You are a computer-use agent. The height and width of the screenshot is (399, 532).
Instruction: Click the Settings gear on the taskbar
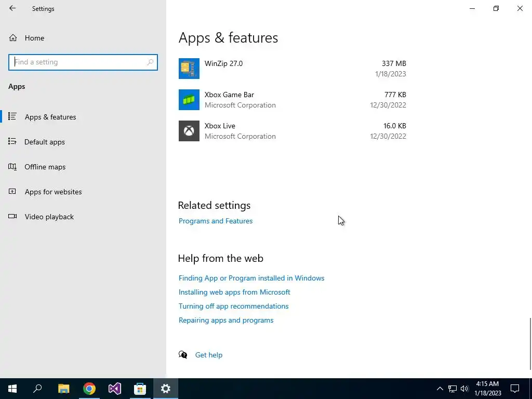[166, 389]
